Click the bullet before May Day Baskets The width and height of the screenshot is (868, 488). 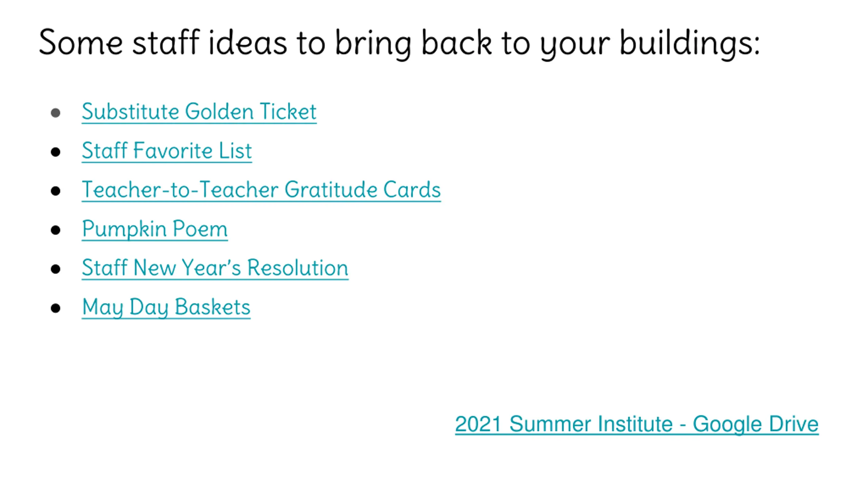pyautogui.click(x=56, y=308)
